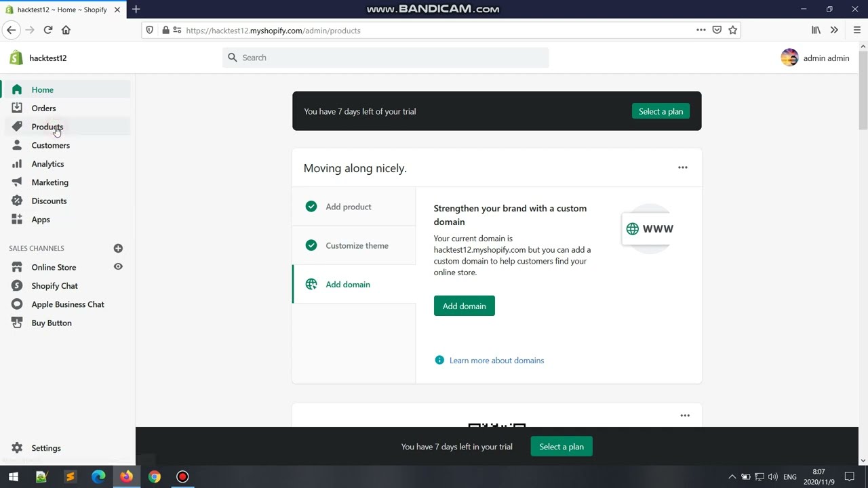Select a plan in top banner
This screenshot has height=488, width=868.
click(x=660, y=111)
